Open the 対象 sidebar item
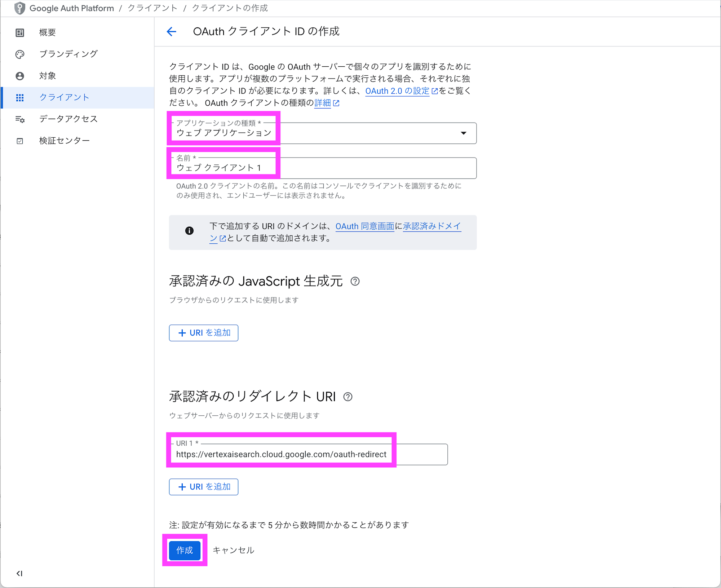Screen dimensions: 721x588 coord(77,76)
